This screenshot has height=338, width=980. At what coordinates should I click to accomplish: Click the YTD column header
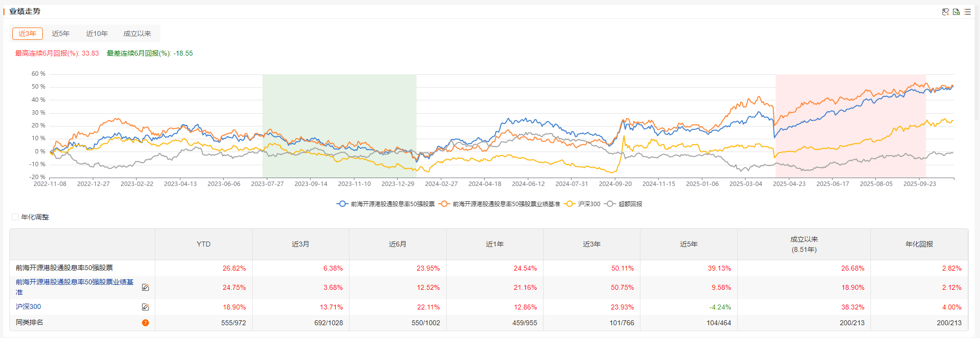[203, 244]
